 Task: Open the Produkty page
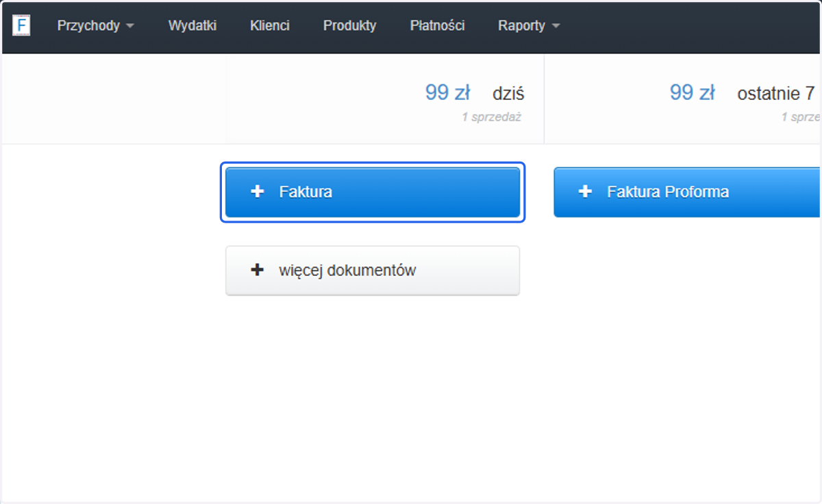click(x=349, y=26)
